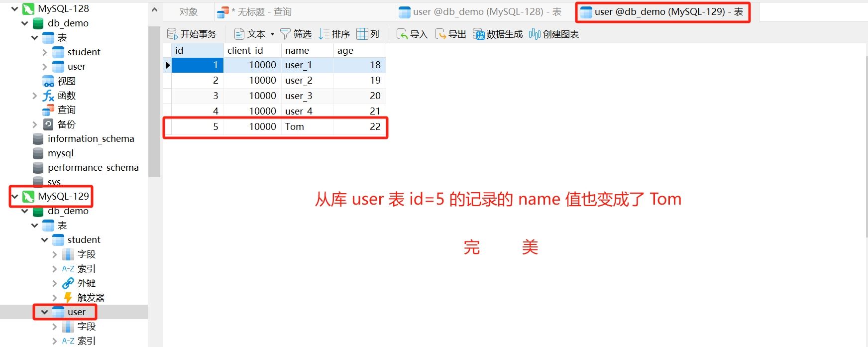
Task: Click the 视图 views icon
Action: tap(48, 81)
